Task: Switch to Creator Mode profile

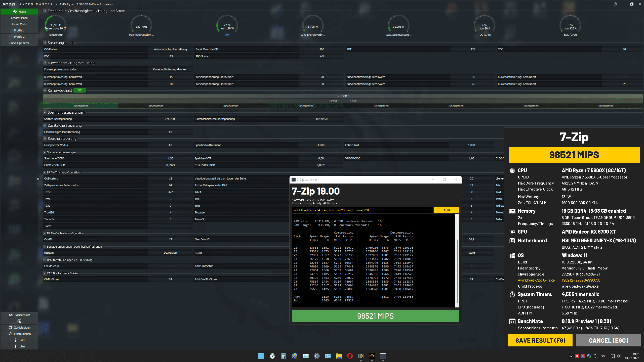Action: pos(19,18)
